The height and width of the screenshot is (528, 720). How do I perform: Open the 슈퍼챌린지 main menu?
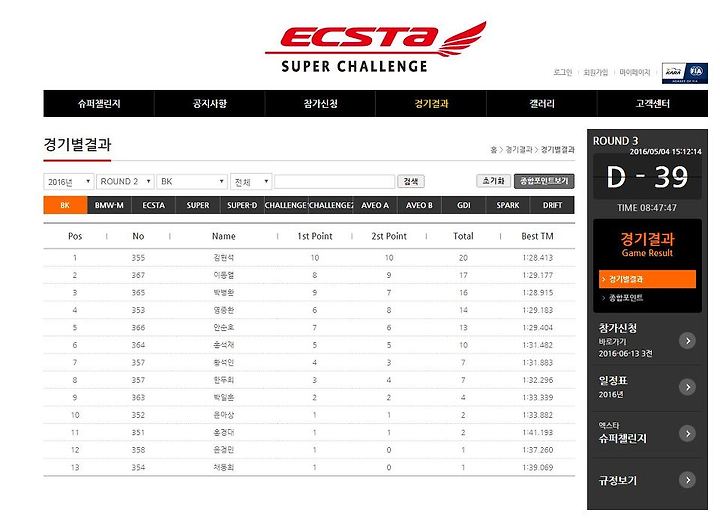(99, 103)
